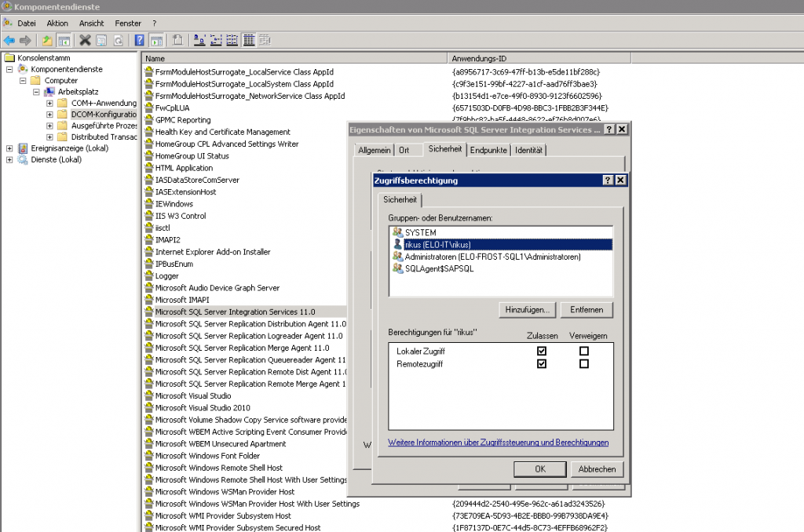Click the SQLAgent$SAPSQL group icon
This screenshot has width=804, height=532.
397,268
